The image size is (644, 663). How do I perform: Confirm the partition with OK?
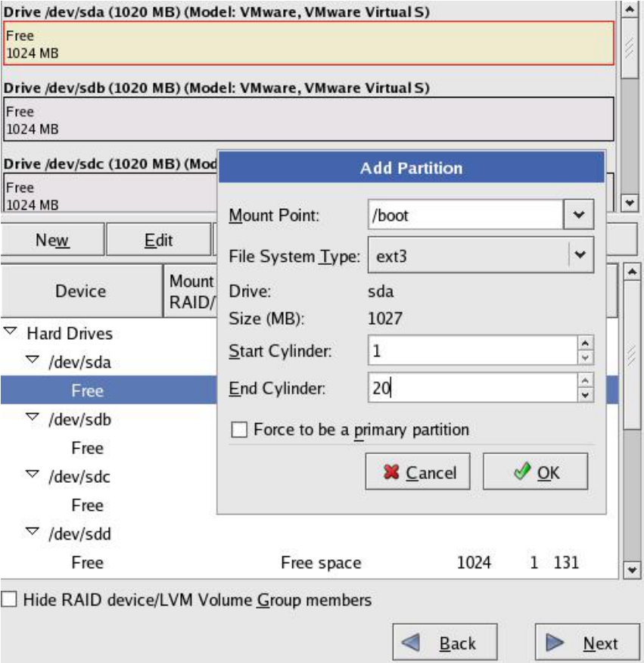(535, 472)
